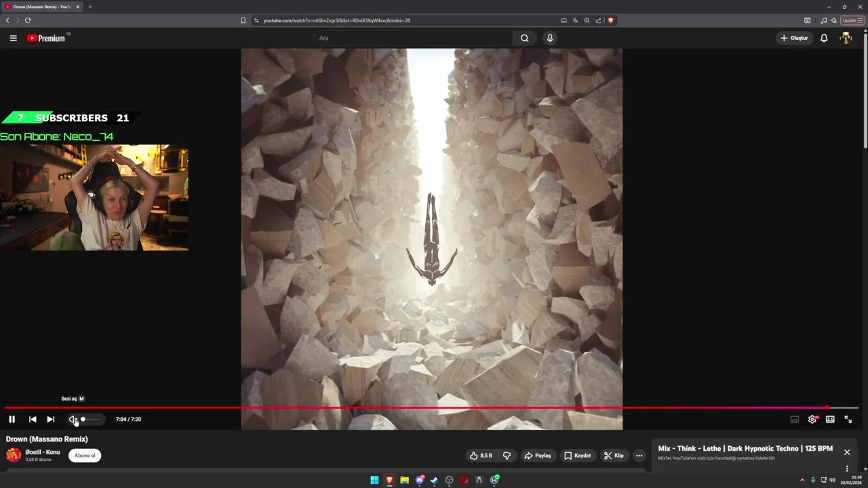Viewport: 868px width, 488px height.
Task: Reload the current page
Action: [x=28, y=20]
